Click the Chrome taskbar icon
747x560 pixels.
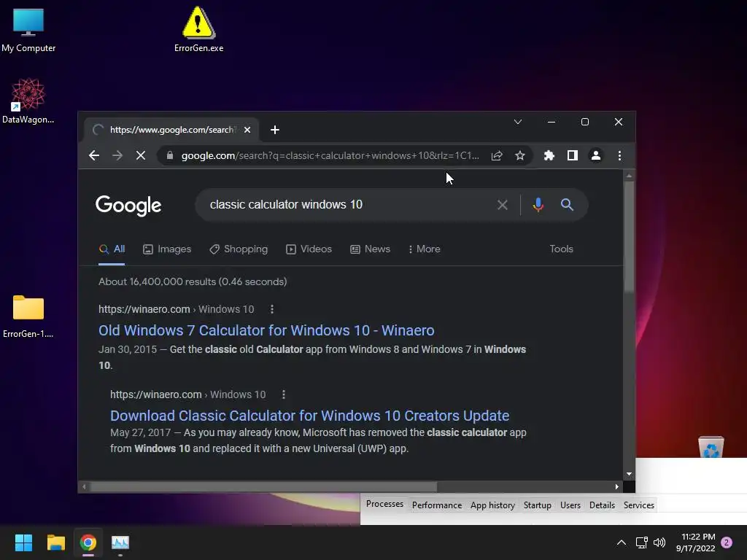click(x=88, y=542)
